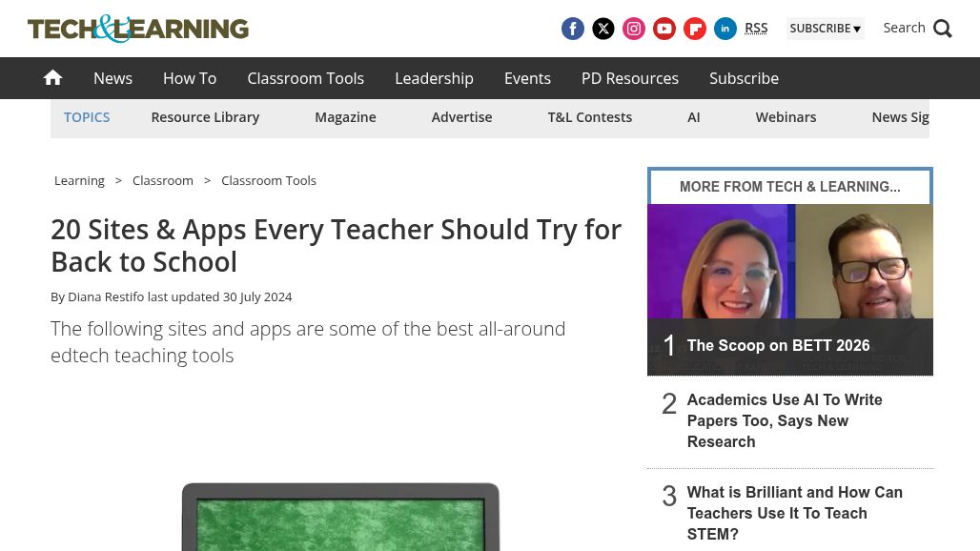Expand the SUBSCRIBE dropdown arrow
This screenshot has height=551, width=980.
(x=857, y=29)
